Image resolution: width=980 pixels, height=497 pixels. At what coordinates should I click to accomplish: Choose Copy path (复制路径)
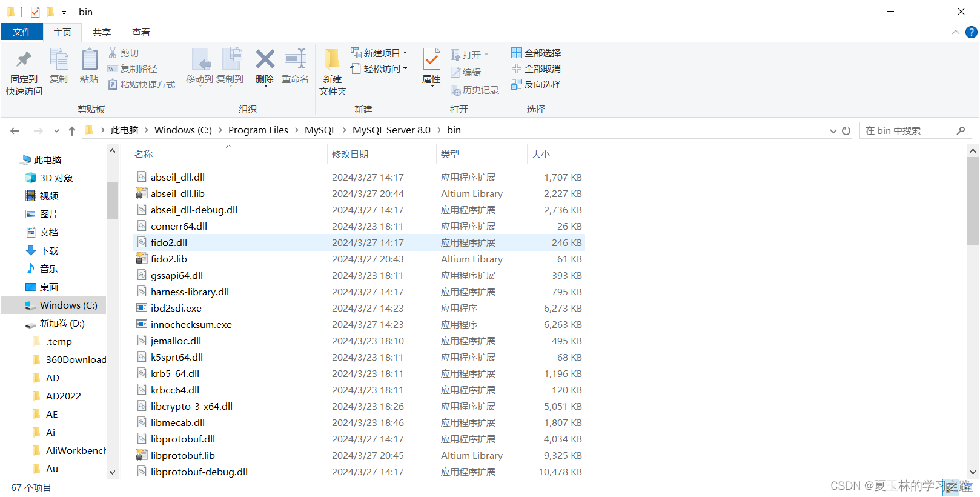(x=132, y=69)
